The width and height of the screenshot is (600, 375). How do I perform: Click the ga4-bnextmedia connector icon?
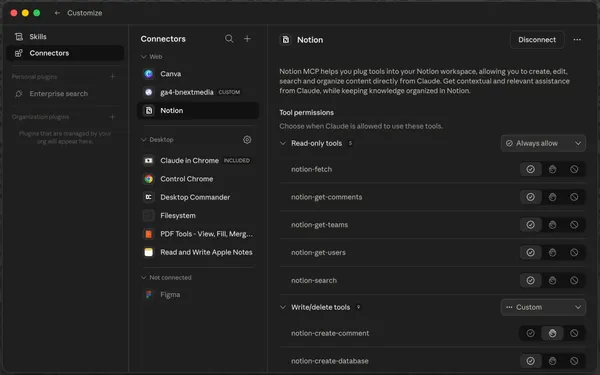(148, 92)
